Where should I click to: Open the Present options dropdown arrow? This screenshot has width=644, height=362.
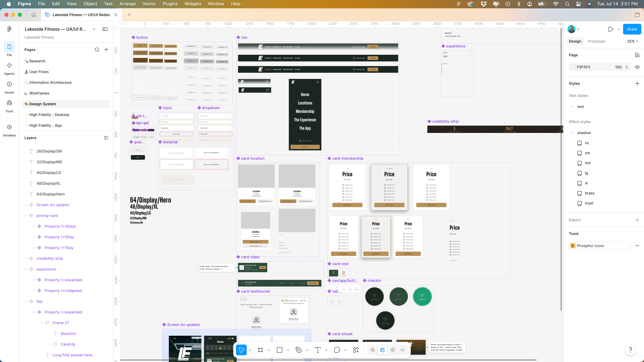(x=619, y=29)
